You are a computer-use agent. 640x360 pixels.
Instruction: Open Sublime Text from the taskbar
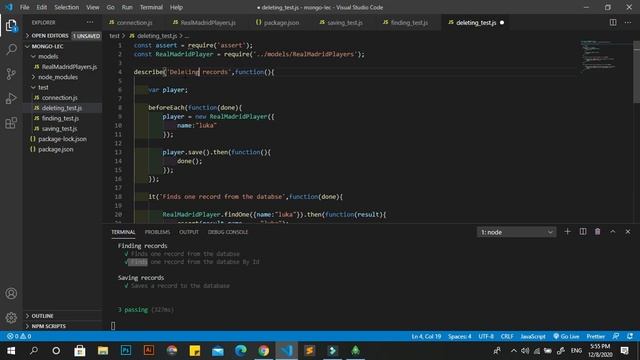click(x=309, y=351)
